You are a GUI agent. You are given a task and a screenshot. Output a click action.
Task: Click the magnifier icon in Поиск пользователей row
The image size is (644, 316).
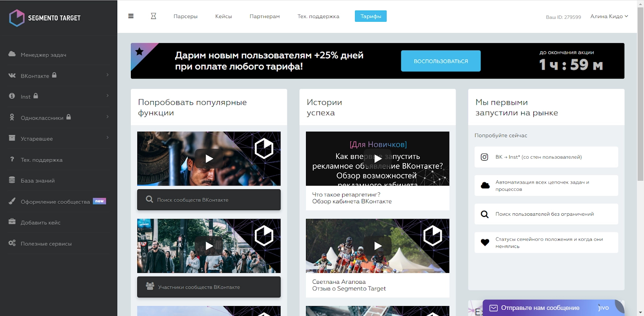485,214
